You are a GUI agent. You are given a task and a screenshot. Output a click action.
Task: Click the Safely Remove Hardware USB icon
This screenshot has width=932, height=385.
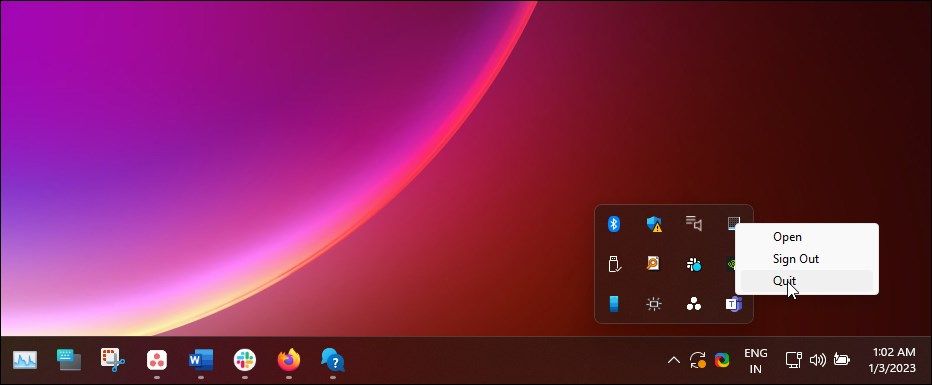pyautogui.click(x=614, y=264)
